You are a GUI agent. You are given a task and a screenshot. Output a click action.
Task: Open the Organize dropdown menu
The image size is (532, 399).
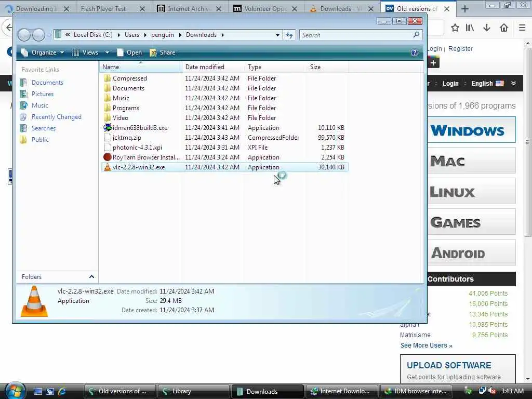coord(43,52)
